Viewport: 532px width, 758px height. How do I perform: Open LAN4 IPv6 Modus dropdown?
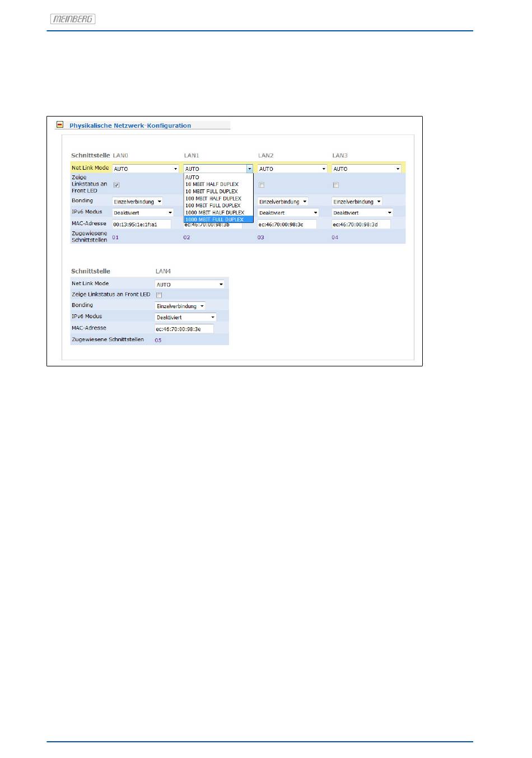coord(186,317)
